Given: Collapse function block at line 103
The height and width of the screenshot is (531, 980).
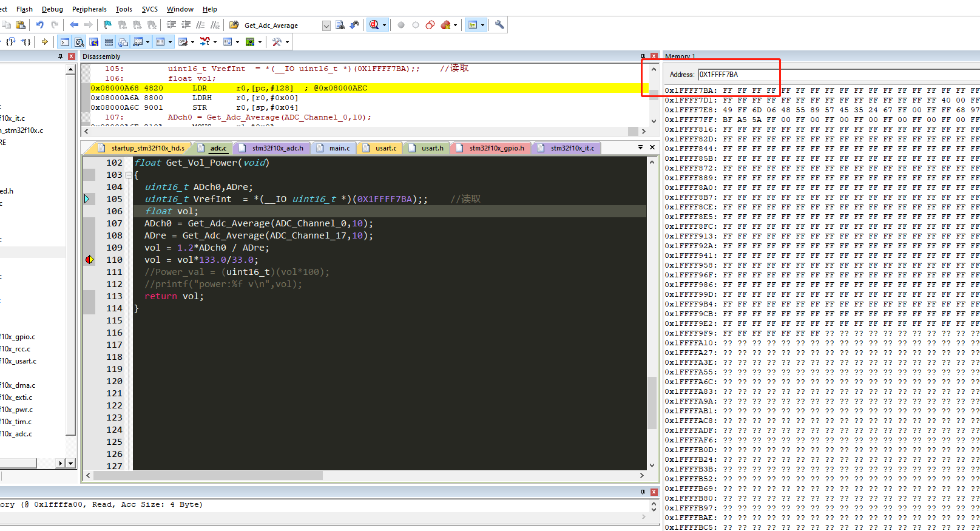Looking at the screenshot, I should click(x=129, y=175).
